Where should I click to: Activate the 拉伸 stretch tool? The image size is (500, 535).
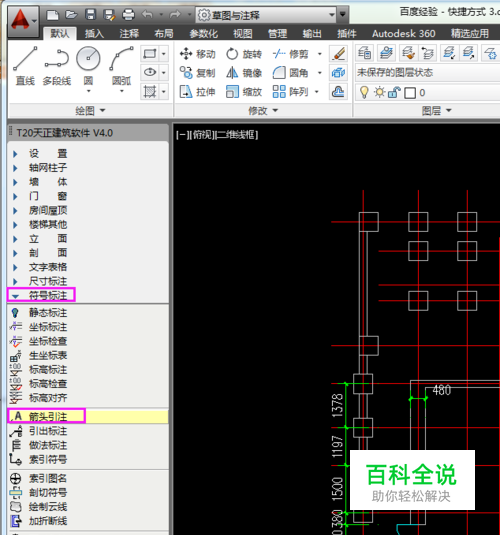198,91
